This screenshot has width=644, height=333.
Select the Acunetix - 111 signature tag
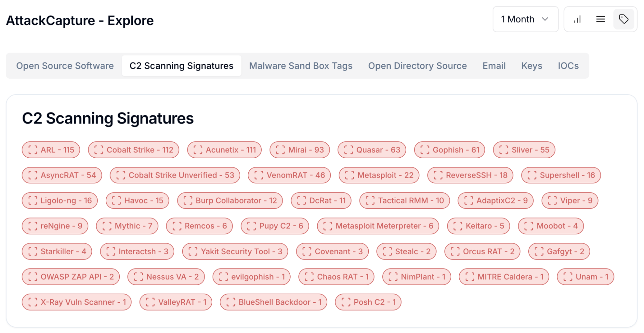pyautogui.click(x=225, y=150)
